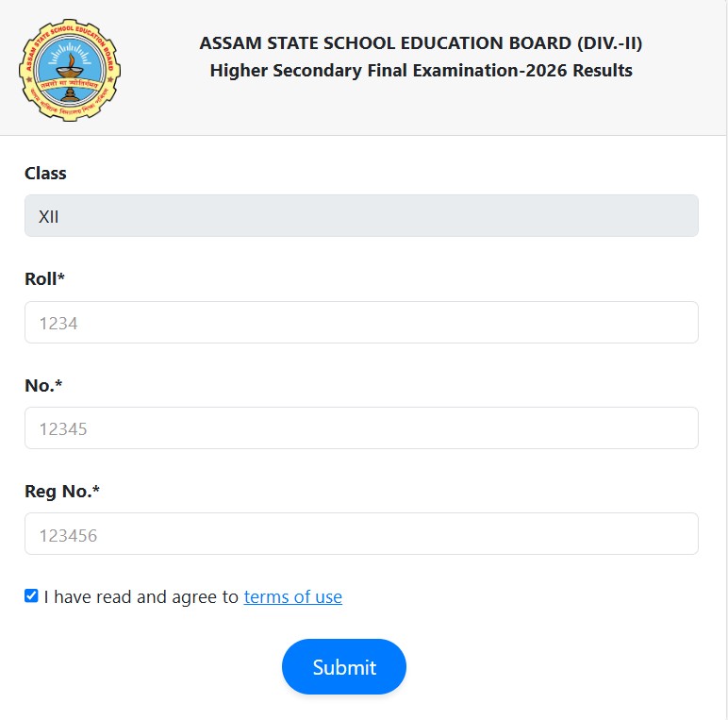Click the Reg No.* field label
The height and width of the screenshot is (720, 728).
[x=62, y=492]
